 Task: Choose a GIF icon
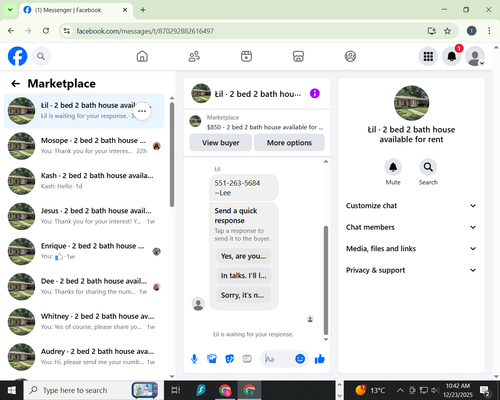[247, 359]
